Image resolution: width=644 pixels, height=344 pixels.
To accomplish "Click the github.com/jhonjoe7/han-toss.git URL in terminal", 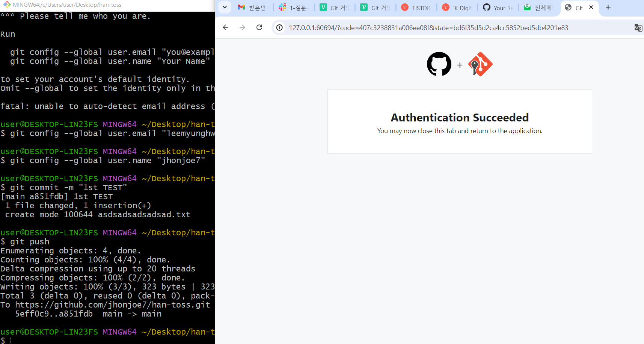I will [113, 305].
